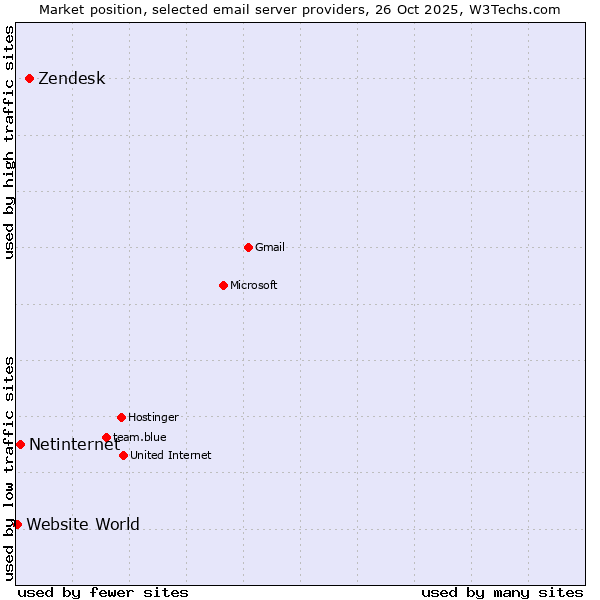Open the Zendesk text label

pyautogui.click(x=71, y=79)
